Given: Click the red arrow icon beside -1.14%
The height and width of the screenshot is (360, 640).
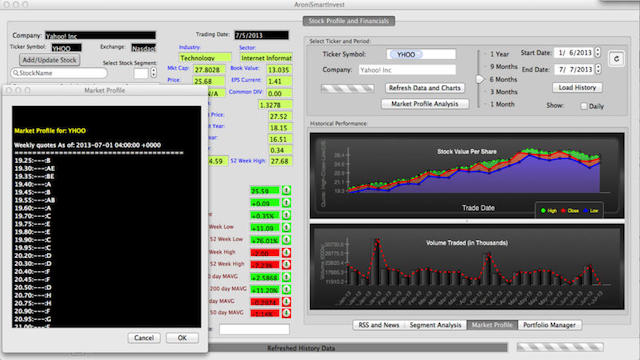Looking at the screenshot, I should point(287,313).
